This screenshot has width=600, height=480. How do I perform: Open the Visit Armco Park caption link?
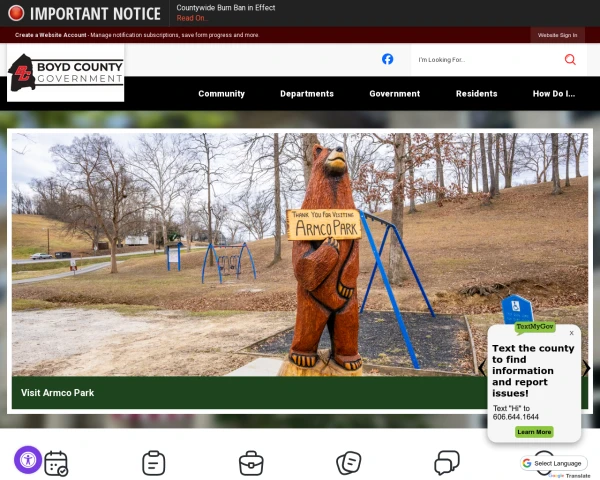57,393
